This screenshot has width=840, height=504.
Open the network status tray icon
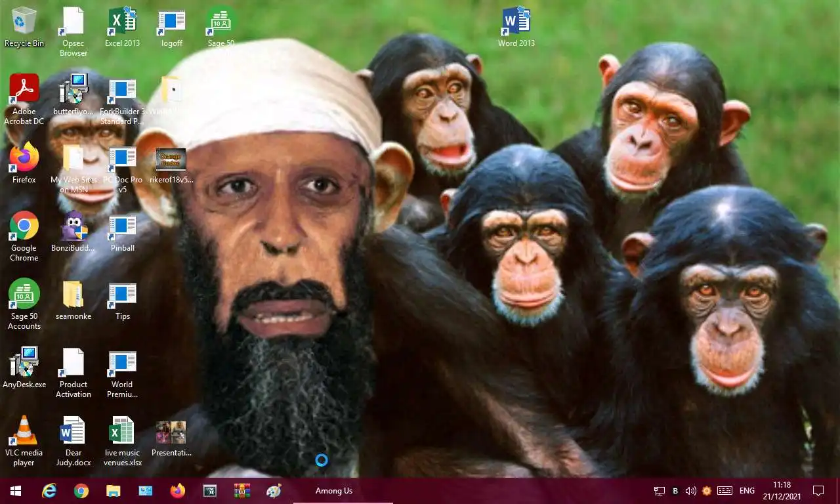coord(660,491)
